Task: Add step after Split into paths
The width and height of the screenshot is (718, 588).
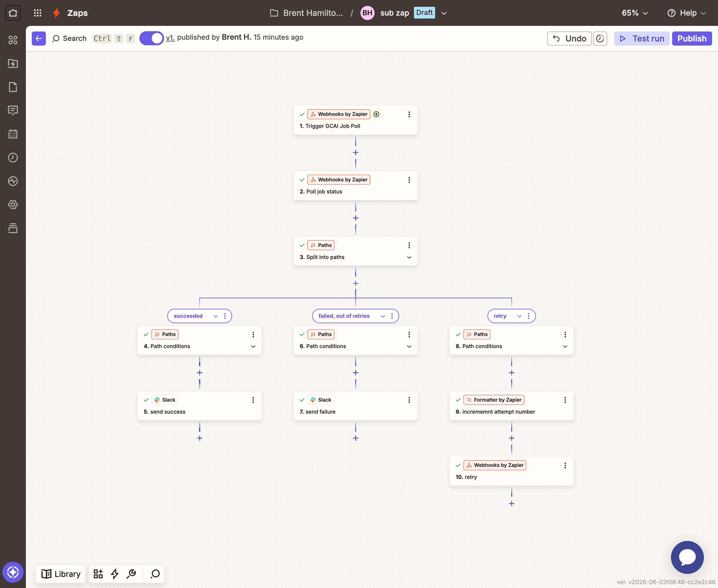Action: (x=355, y=283)
